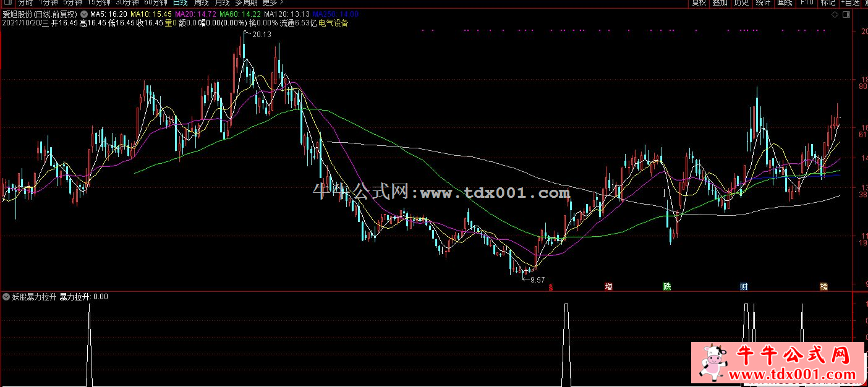The image size is (868, 387).
Task: Click the 20.13 high price annotation
Action: pyautogui.click(x=262, y=35)
